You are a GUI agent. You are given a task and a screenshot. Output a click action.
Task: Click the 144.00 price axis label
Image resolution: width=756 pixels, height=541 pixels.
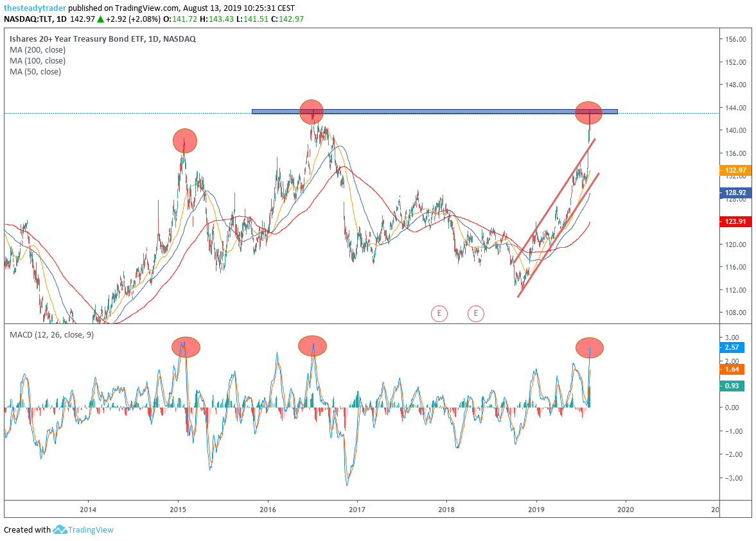(x=735, y=108)
